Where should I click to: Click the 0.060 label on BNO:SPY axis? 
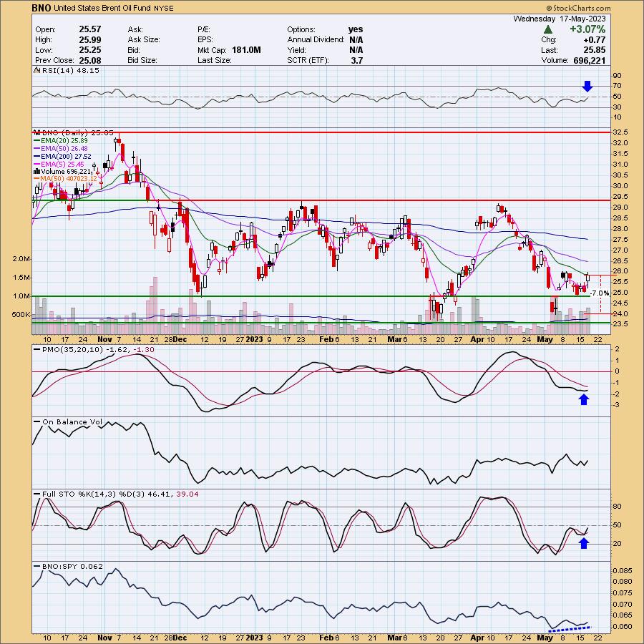pyautogui.click(x=623, y=627)
